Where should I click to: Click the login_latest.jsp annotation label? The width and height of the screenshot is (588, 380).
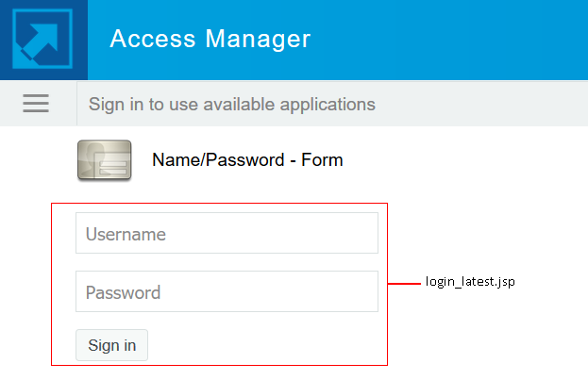(x=470, y=282)
